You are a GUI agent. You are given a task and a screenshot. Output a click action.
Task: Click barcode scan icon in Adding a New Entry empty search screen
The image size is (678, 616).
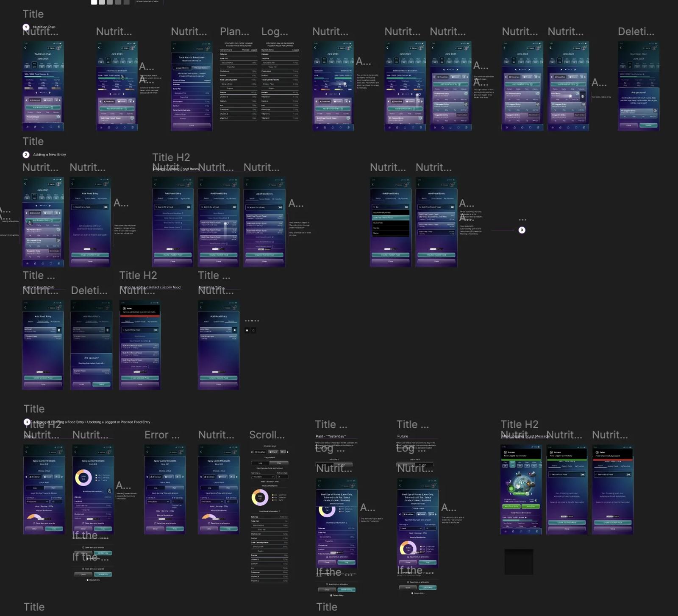[x=106, y=207]
